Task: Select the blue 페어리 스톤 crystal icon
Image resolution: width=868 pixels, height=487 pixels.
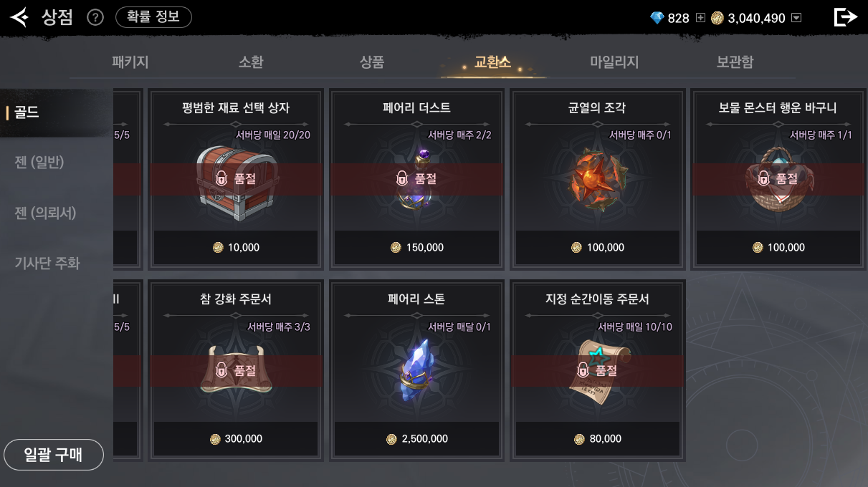Action: click(x=416, y=370)
